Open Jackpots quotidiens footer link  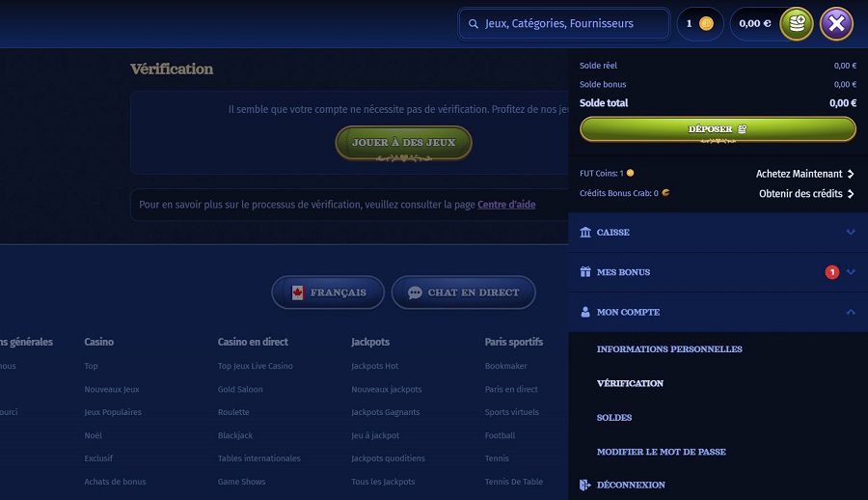388,458
